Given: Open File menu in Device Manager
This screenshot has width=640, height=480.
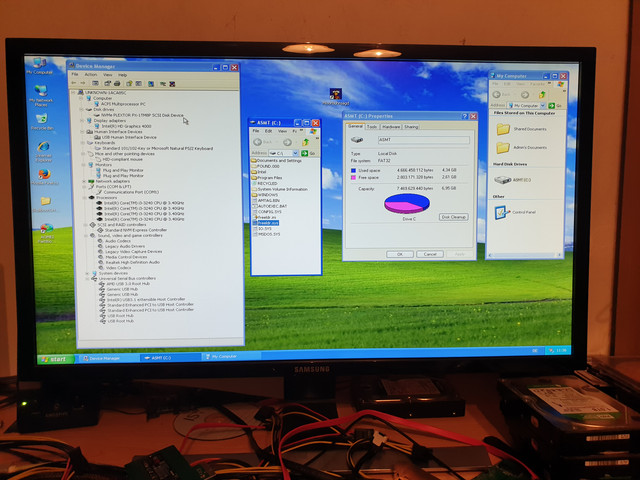Looking at the screenshot, I should point(75,74).
